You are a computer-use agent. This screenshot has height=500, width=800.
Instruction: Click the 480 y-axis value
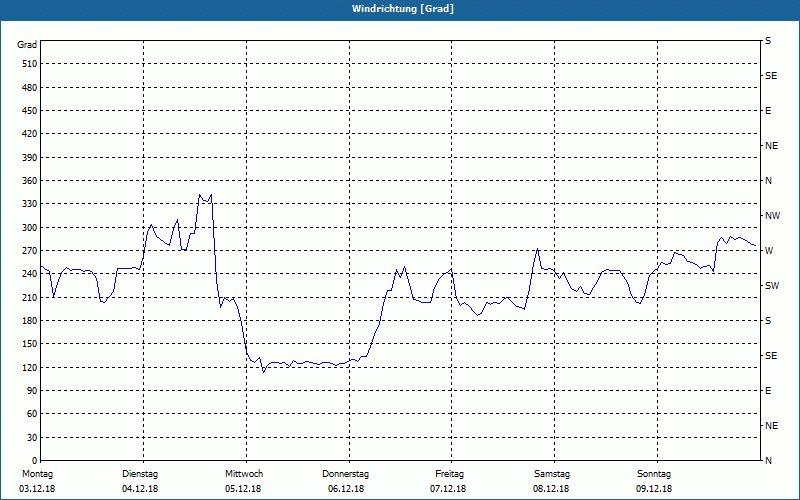pos(30,88)
